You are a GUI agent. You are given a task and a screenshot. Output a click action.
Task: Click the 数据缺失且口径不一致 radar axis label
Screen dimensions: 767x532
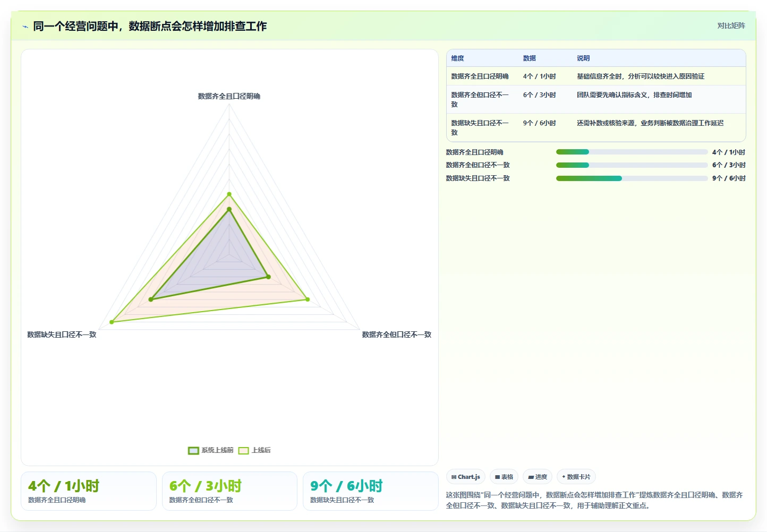(62, 334)
